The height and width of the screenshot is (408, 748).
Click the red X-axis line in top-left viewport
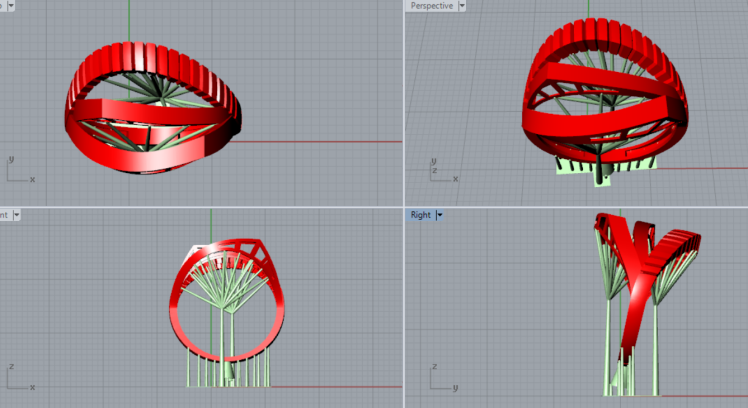(320, 141)
